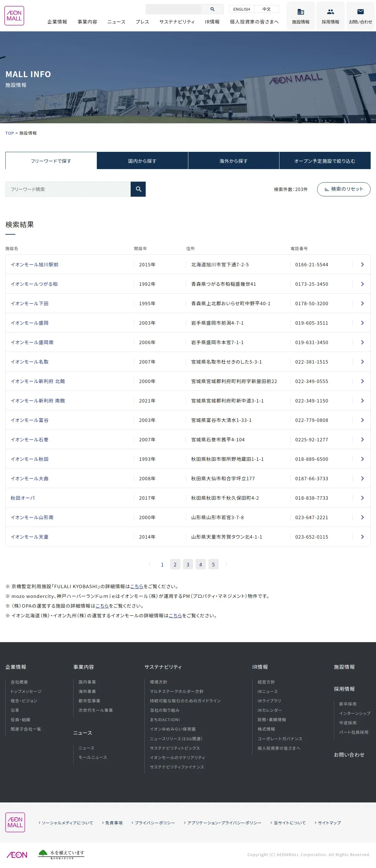Go to results page 3

point(188,564)
